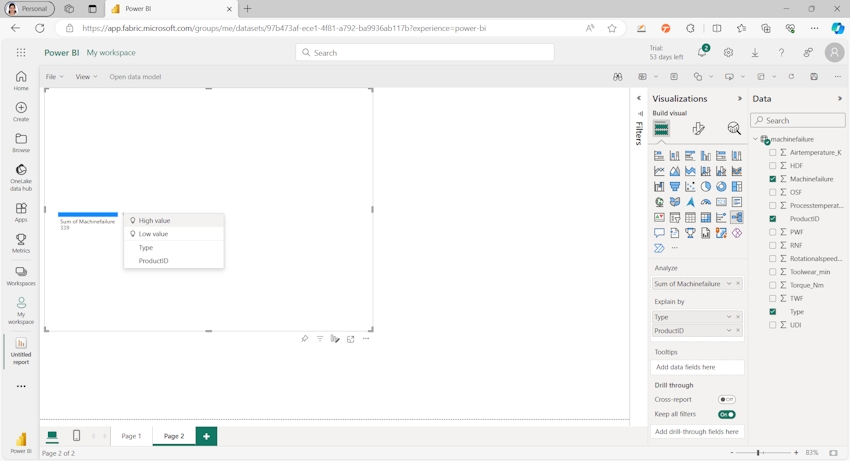Open the Format visual paintbrush tab
The width and height of the screenshot is (850, 461).
click(x=698, y=129)
